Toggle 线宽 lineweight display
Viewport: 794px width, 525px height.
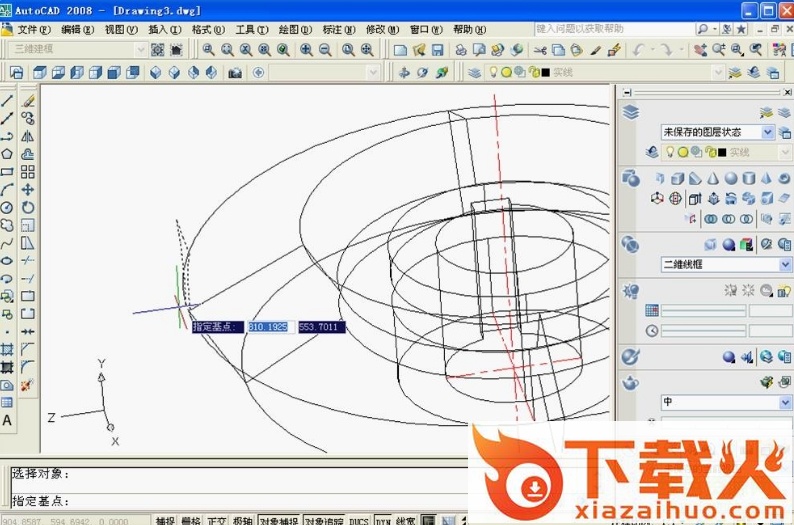pos(406,520)
